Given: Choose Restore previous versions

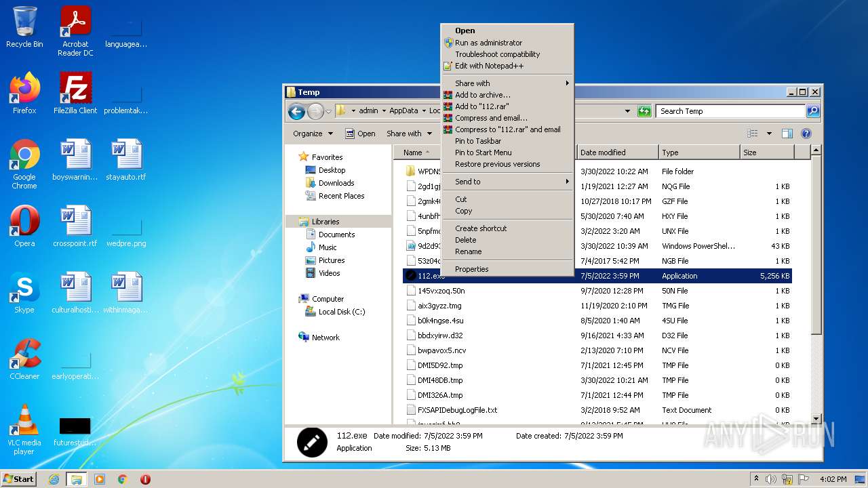Looking at the screenshot, I should pos(507,164).
